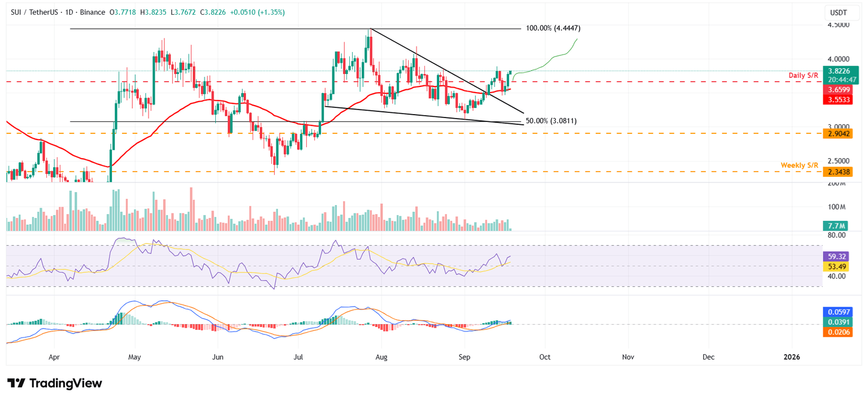
Task: Click the change readout +0.0510 (+1.35%)
Action: (x=258, y=12)
